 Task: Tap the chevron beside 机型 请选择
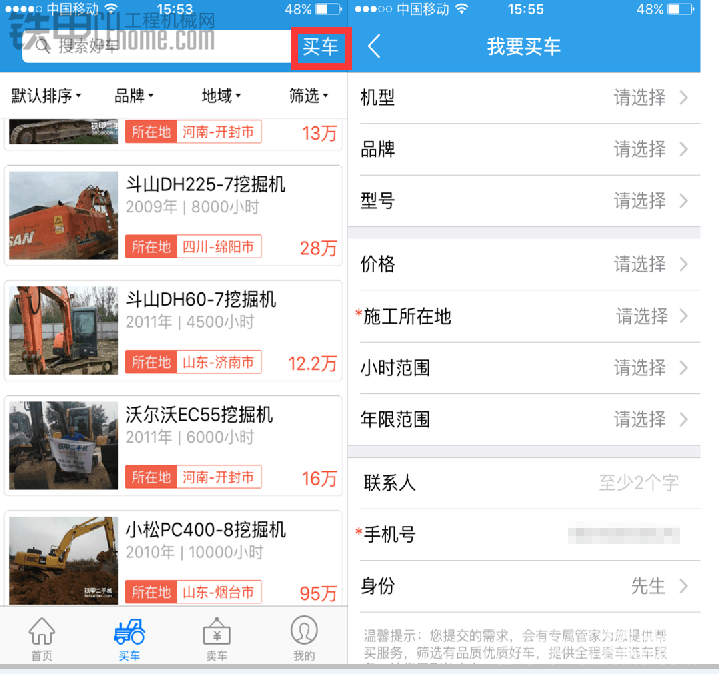tap(684, 98)
